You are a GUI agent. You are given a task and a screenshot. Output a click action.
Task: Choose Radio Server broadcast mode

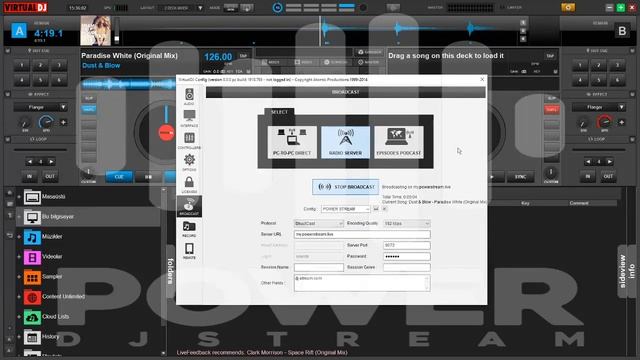(345, 142)
